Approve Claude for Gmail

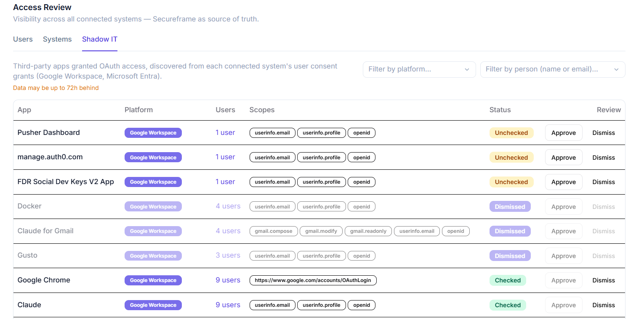click(564, 231)
